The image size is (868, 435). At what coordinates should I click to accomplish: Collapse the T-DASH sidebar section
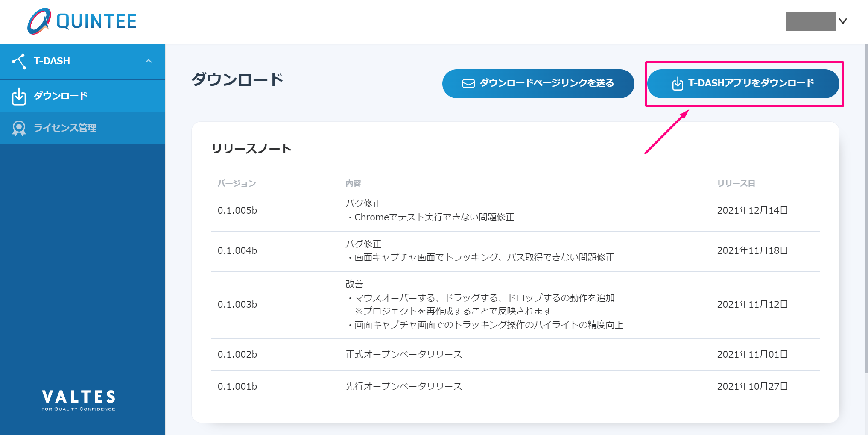point(149,61)
